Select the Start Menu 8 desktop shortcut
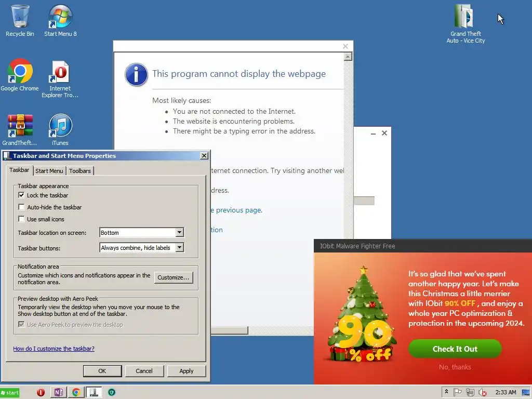Viewport: 532px width, 399px height. pyautogui.click(x=60, y=20)
